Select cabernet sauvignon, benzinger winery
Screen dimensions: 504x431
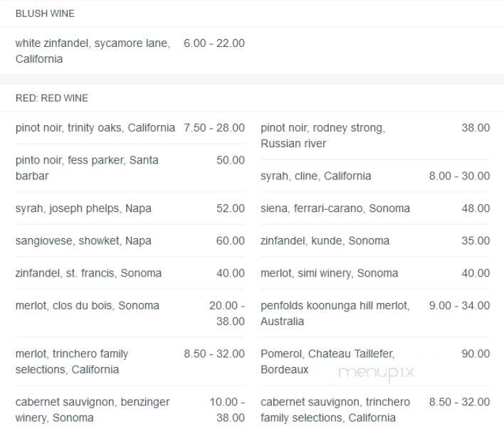tap(93, 410)
